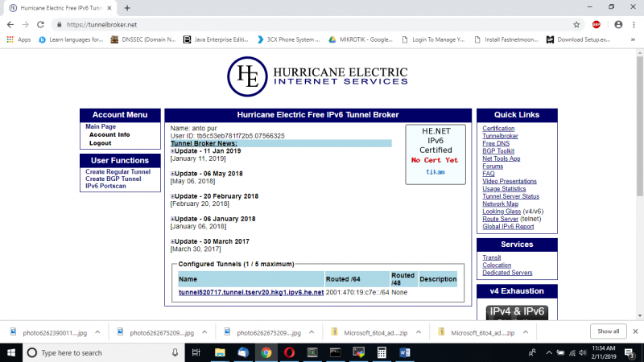Viewport: 644px width, 362px height.
Task: Show more bookmarks with the double chevron
Action: (633, 39)
